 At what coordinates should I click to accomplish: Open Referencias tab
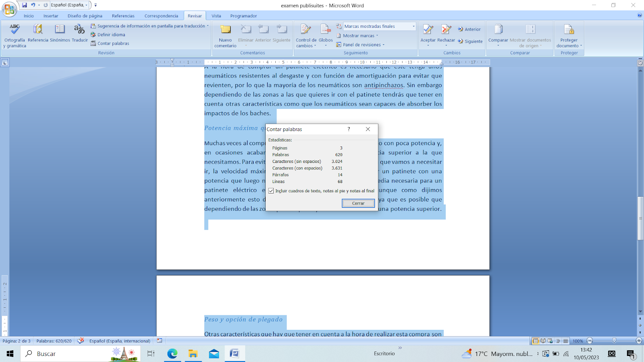(123, 16)
